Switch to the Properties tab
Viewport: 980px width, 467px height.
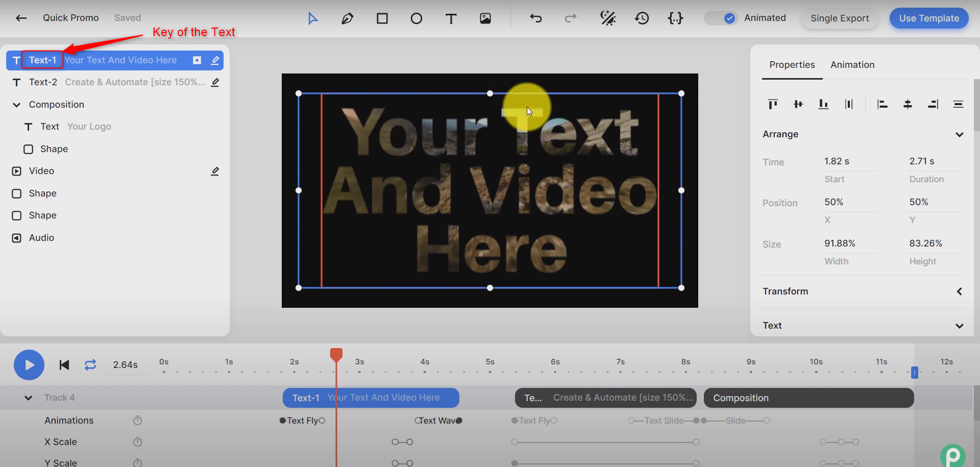[x=792, y=65]
